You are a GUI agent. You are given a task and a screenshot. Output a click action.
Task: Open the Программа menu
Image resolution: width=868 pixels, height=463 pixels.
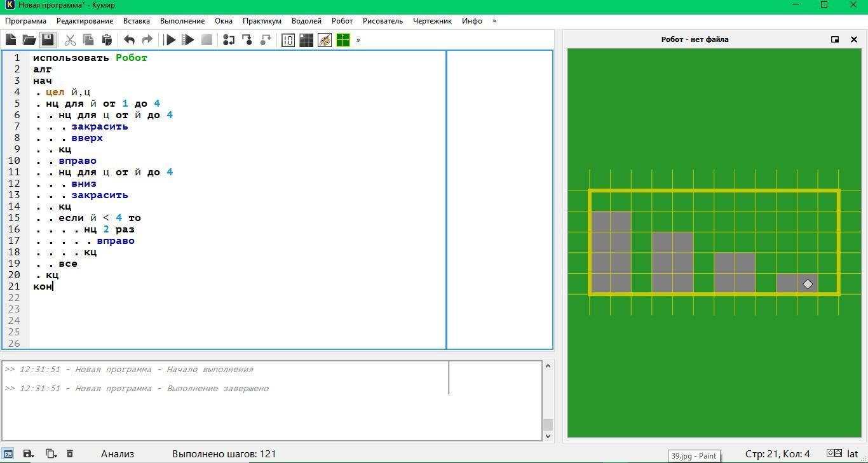pyautogui.click(x=25, y=21)
